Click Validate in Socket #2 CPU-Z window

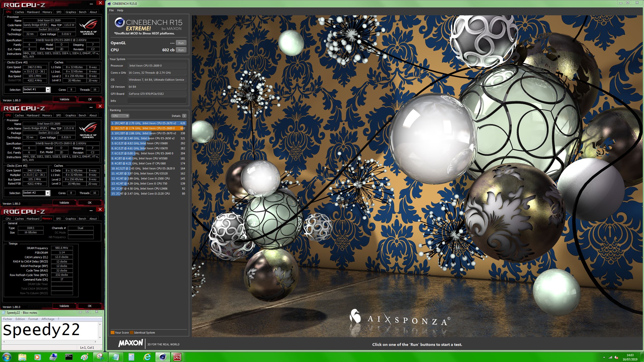(64, 203)
